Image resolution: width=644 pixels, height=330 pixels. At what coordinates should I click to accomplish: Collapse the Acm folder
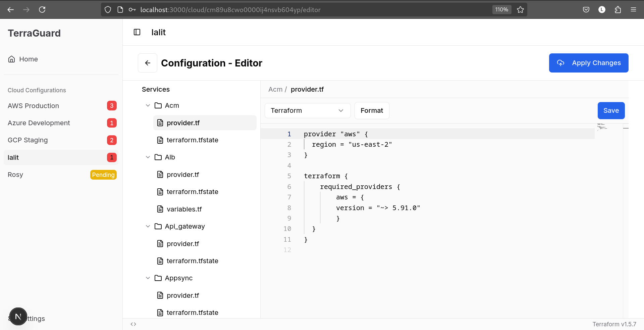(x=148, y=105)
